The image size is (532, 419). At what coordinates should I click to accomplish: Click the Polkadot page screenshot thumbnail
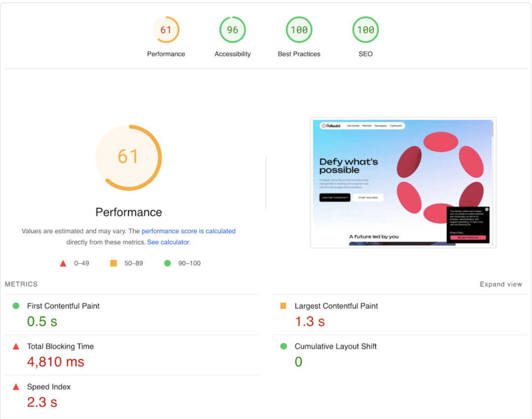pos(403,183)
